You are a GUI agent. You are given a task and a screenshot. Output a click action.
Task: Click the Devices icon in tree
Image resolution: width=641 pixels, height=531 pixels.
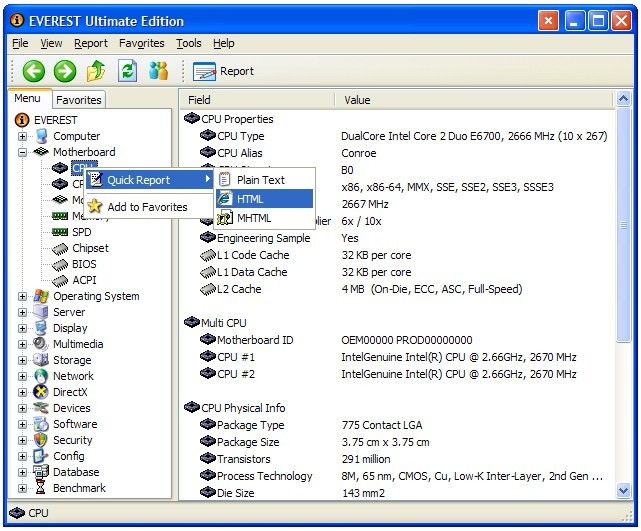tap(41, 408)
